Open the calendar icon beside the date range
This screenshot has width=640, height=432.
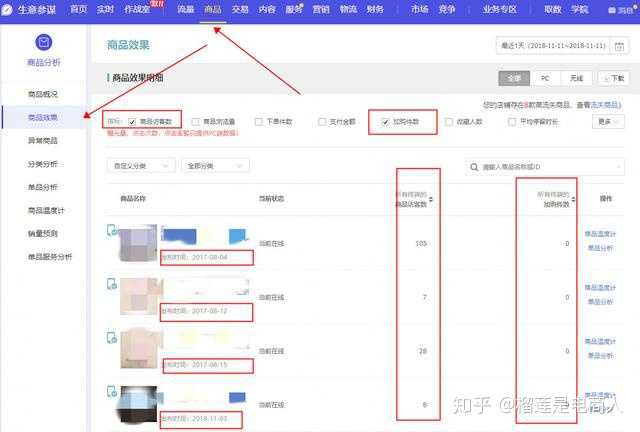point(619,46)
